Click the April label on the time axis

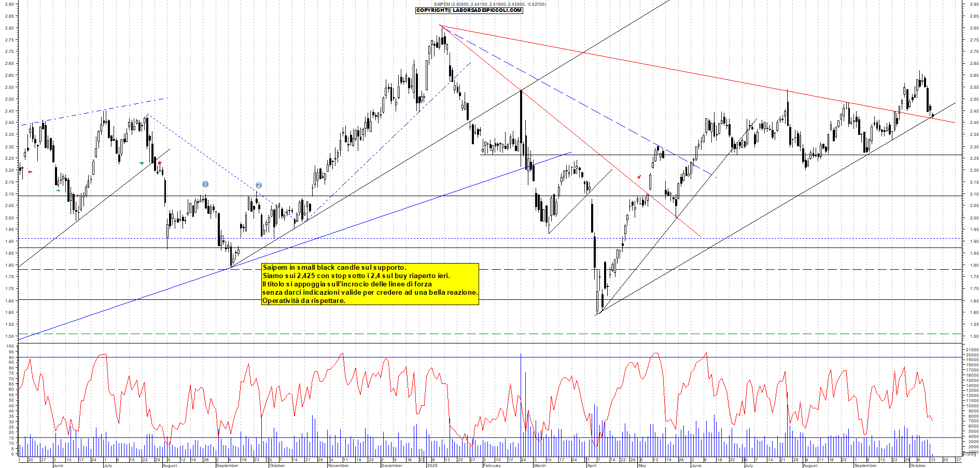click(x=591, y=465)
